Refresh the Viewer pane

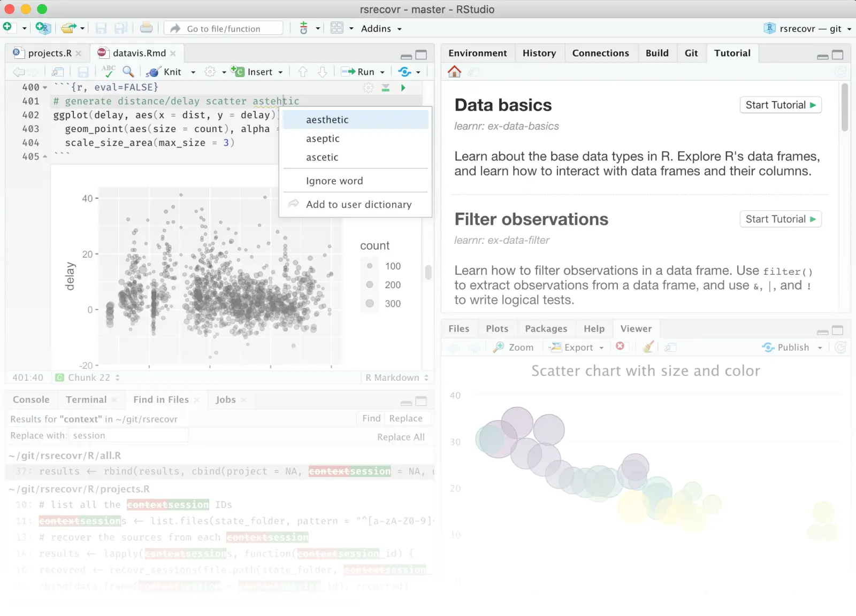coord(840,347)
